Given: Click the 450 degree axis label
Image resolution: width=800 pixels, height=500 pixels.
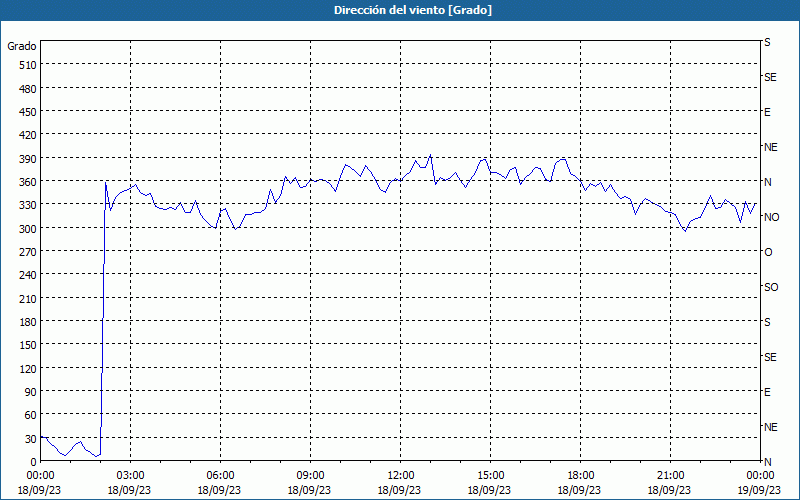Looking at the screenshot, I should (28, 112).
